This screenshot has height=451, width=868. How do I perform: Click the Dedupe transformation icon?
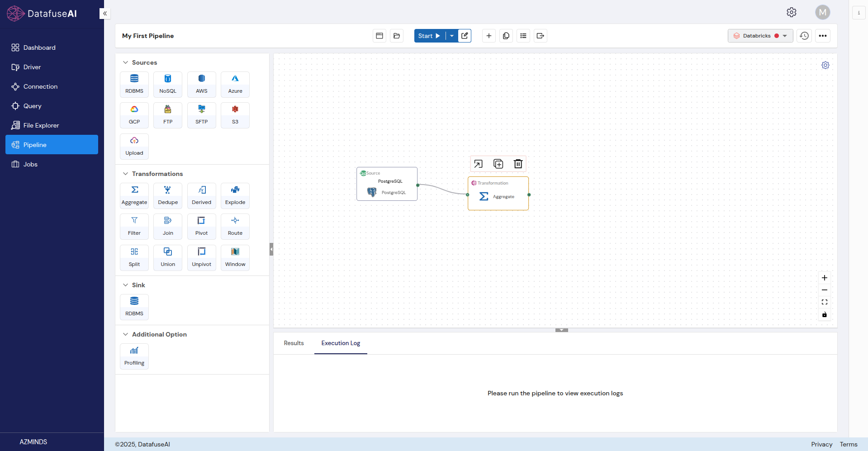click(x=168, y=195)
